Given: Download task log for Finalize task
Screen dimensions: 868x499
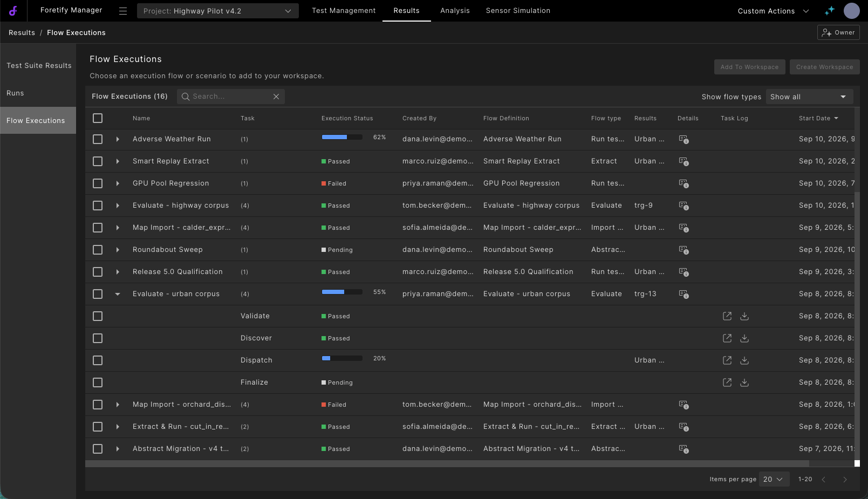Looking at the screenshot, I should (x=744, y=382).
